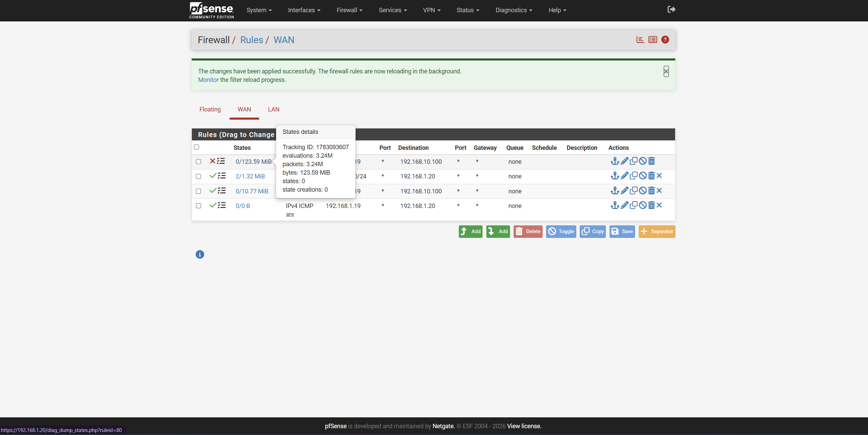The height and width of the screenshot is (435, 868).
Task: Delete the rule with states 0/10.77 MiB
Action: pyautogui.click(x=651, y=191)
